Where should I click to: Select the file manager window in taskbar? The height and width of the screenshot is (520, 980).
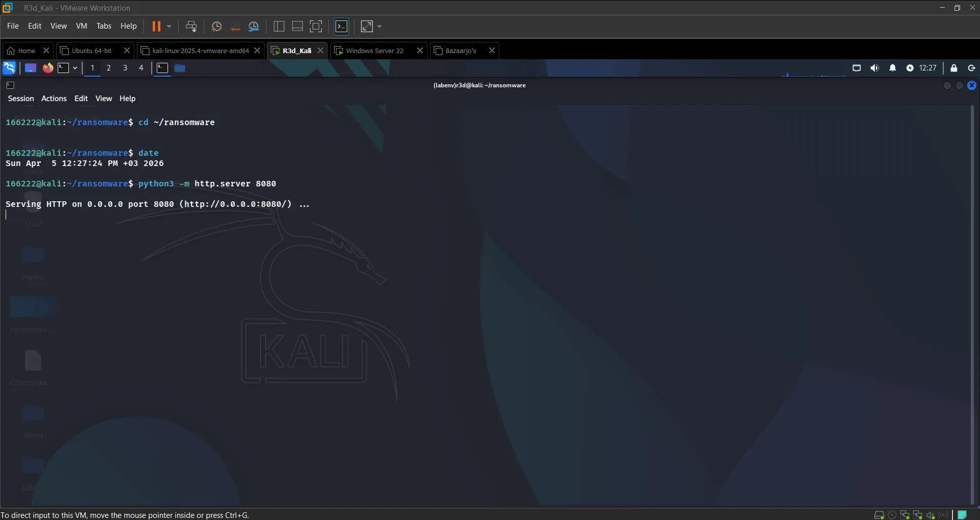[180, 68]
